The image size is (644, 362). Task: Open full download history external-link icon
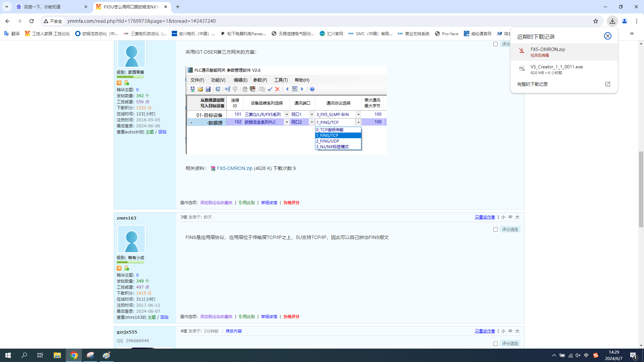607,84
